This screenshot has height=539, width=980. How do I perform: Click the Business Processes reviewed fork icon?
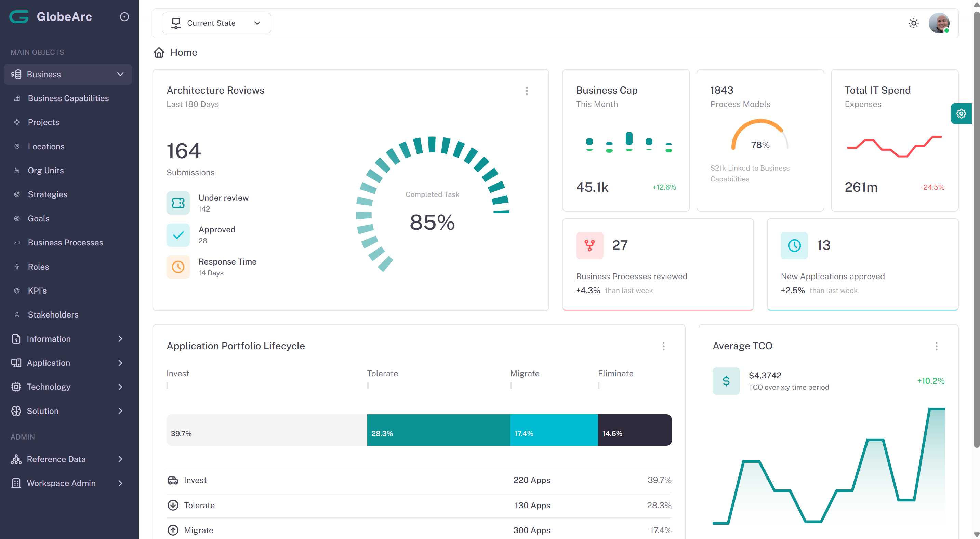(589, 245)
